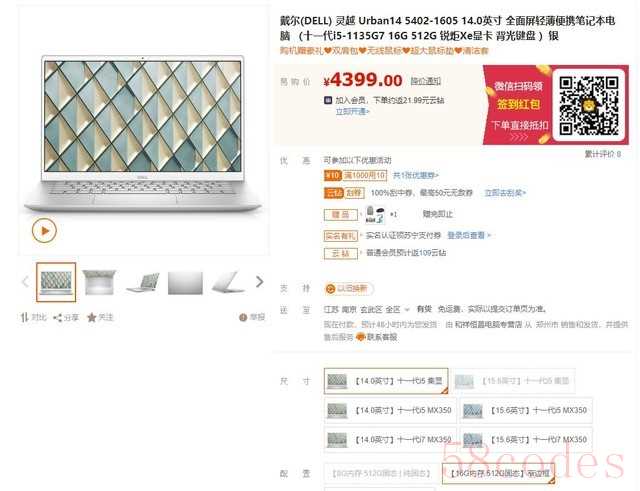Select 【15.6英寸】十一代i7 MX350 option

(x=526, y=440)
